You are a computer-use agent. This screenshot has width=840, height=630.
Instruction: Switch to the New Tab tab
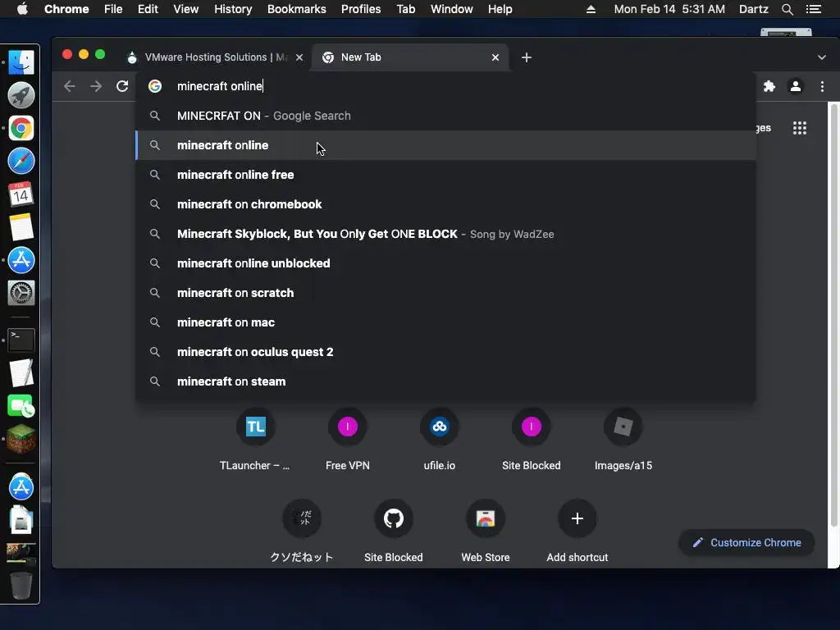[410, 57]
